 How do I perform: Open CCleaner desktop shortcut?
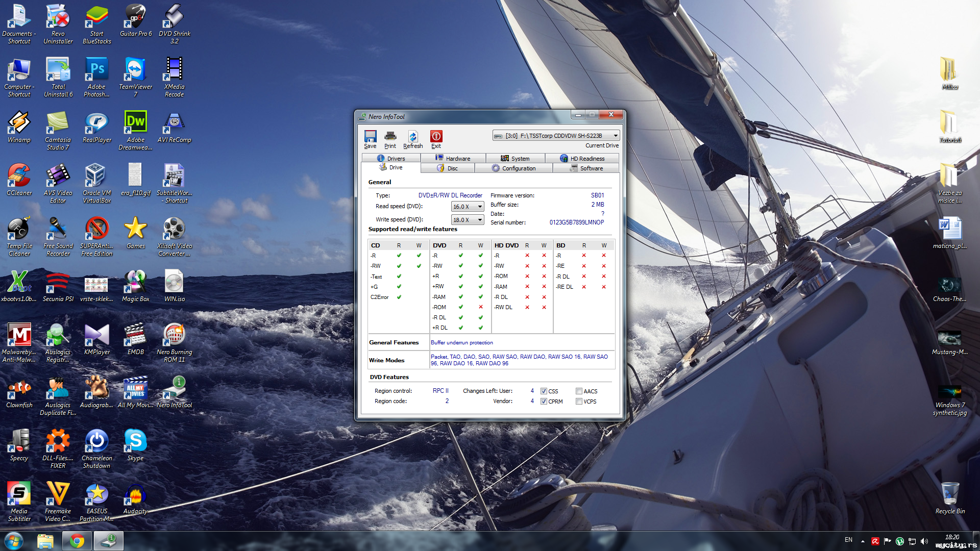(19, 176)
